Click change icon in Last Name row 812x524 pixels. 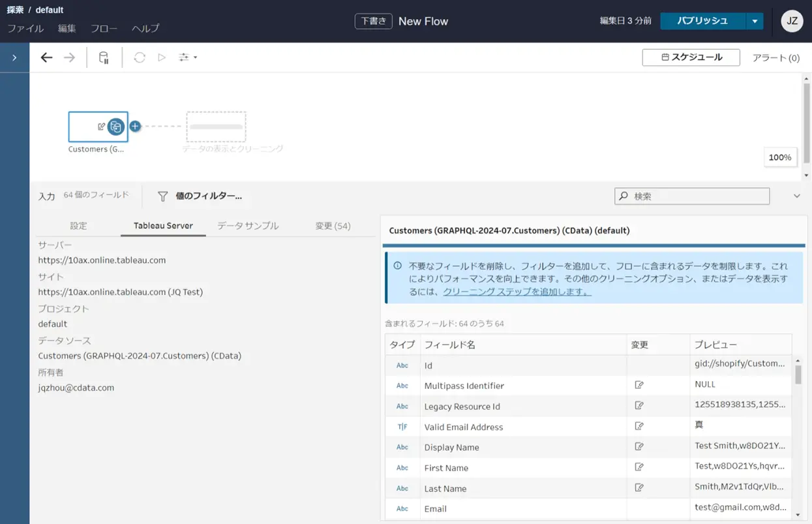[639, 487]
